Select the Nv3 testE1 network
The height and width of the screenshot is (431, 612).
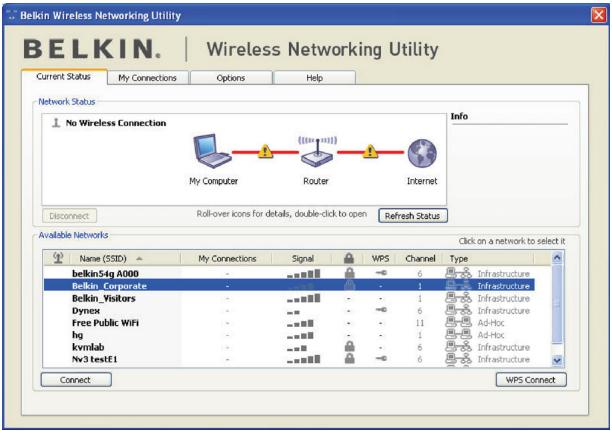click(289, 359)
